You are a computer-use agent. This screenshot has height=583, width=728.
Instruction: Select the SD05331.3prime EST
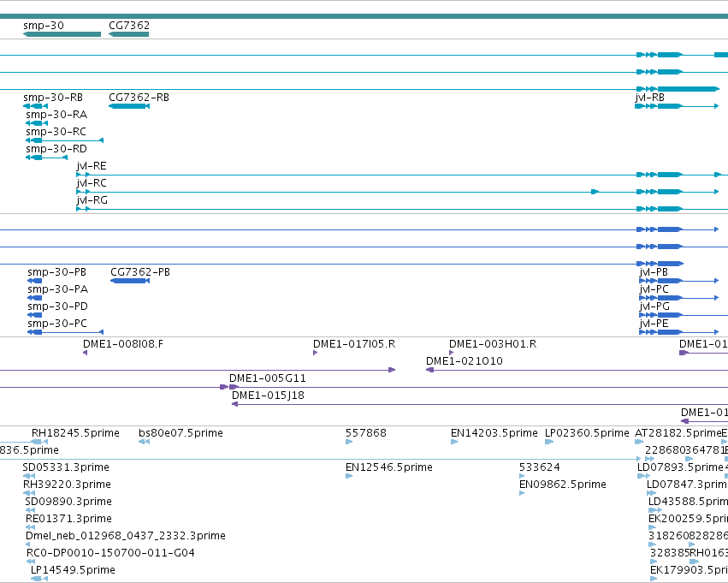[29, 476]
